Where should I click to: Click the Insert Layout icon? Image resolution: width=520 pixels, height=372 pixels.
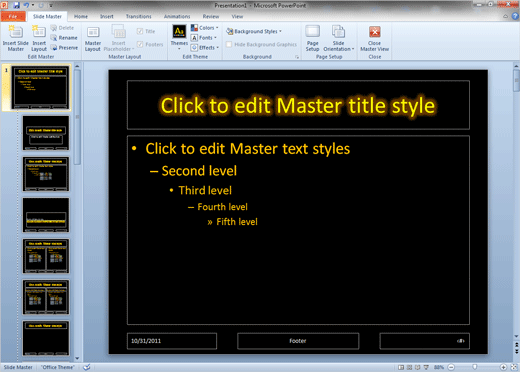(39, 32)
